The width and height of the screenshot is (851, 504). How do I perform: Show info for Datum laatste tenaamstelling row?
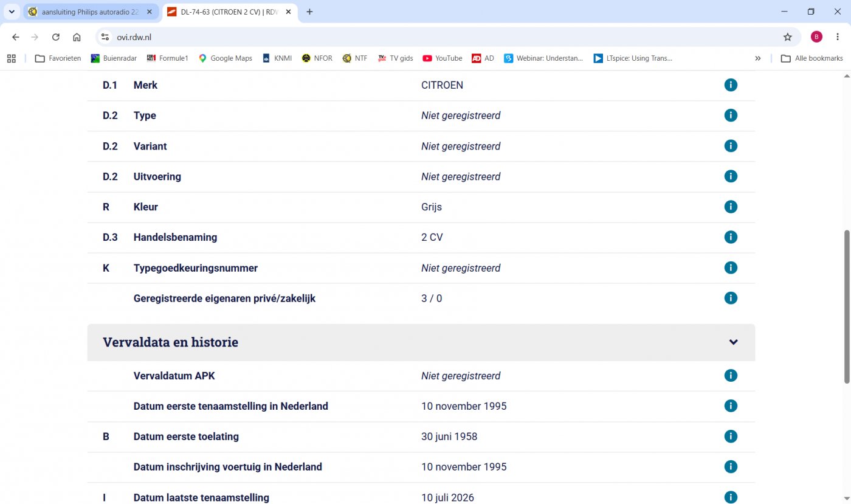click(731, 497)
